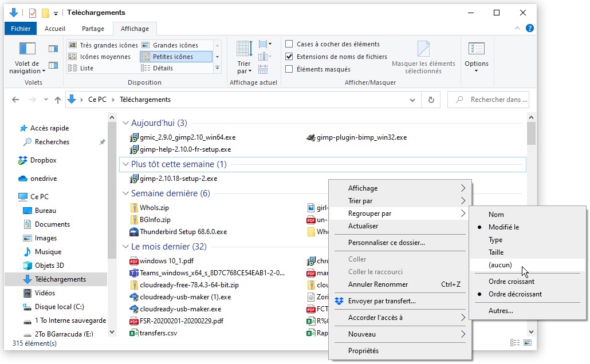Click the refresh button beside address bar
This screenshot has width=590, height=364.
tap(431, 100)
